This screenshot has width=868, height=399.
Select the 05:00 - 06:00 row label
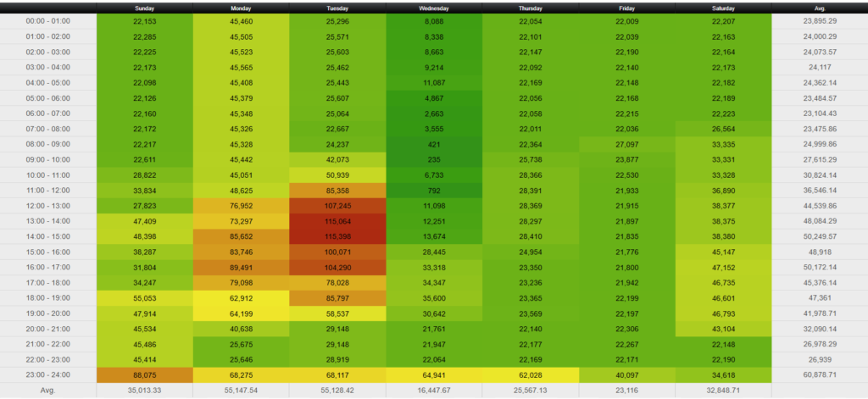click(x=48, y=98)
